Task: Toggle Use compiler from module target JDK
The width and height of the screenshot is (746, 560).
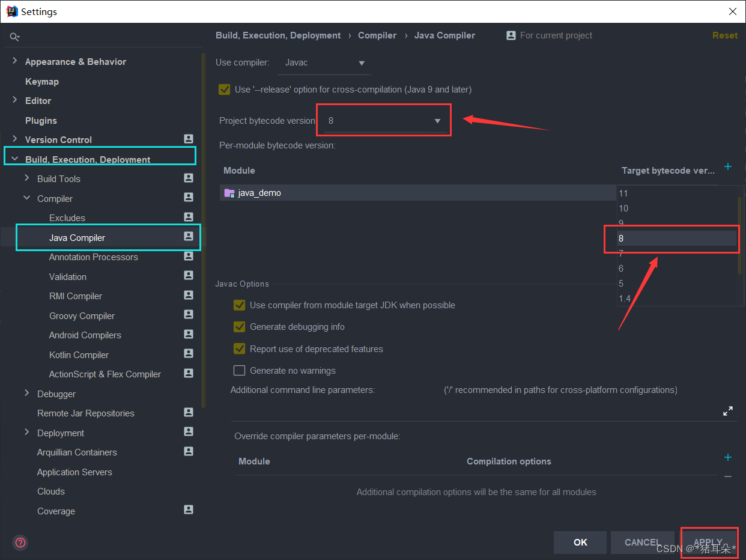Action: click(x=239, y=305)
